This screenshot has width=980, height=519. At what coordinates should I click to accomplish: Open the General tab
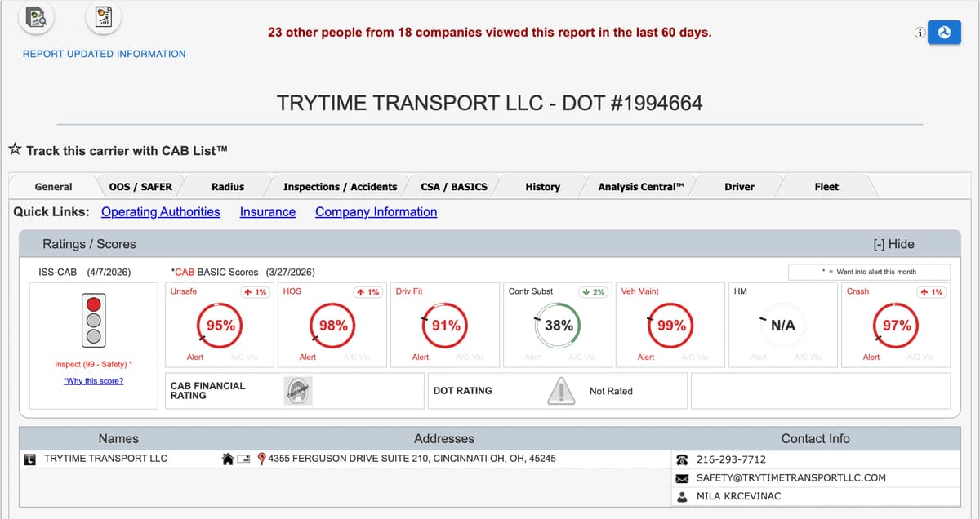[x=54, y=187]
